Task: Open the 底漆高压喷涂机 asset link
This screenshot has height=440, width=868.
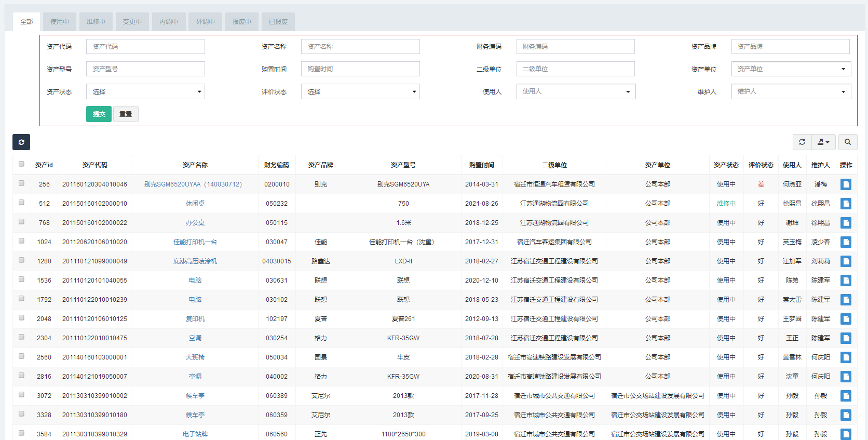Action: pyautogui.click(x=195, y=261)
